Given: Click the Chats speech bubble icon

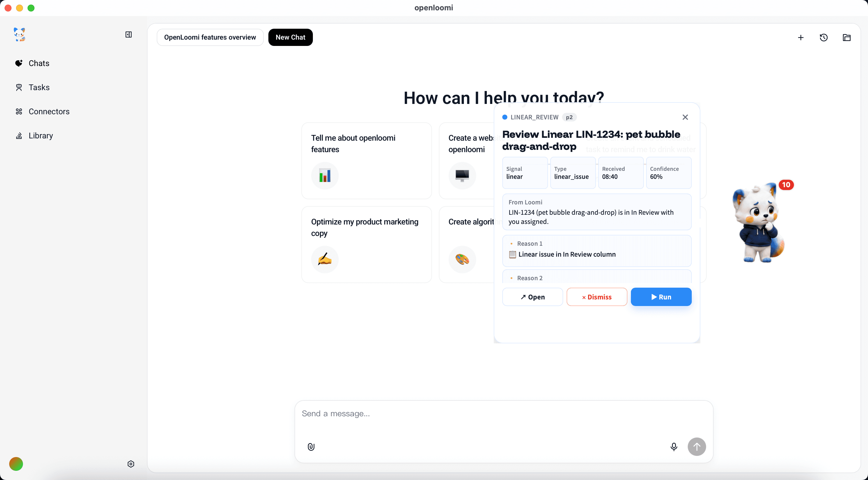Looking at the screenshot, I should (19, 63).
